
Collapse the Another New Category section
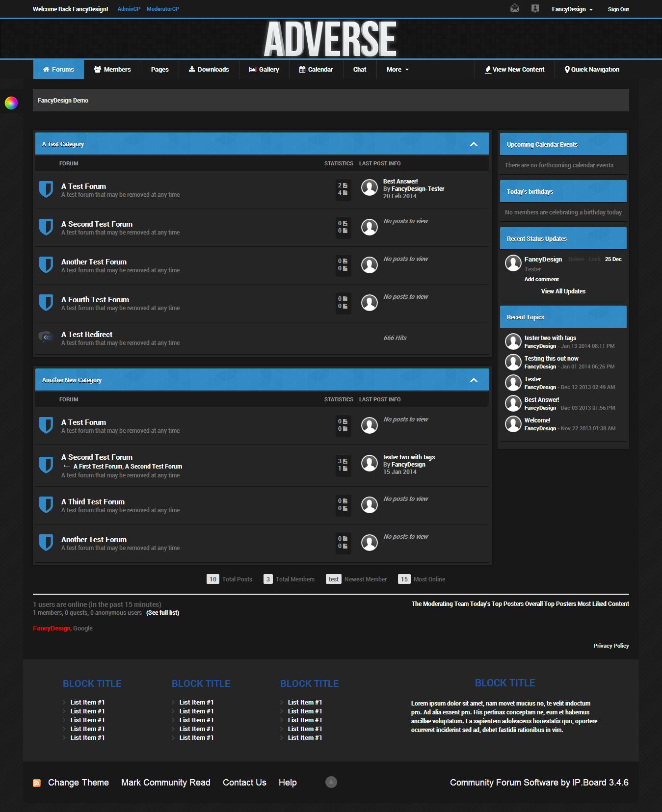pyautogui.click(x=474, y=380)
